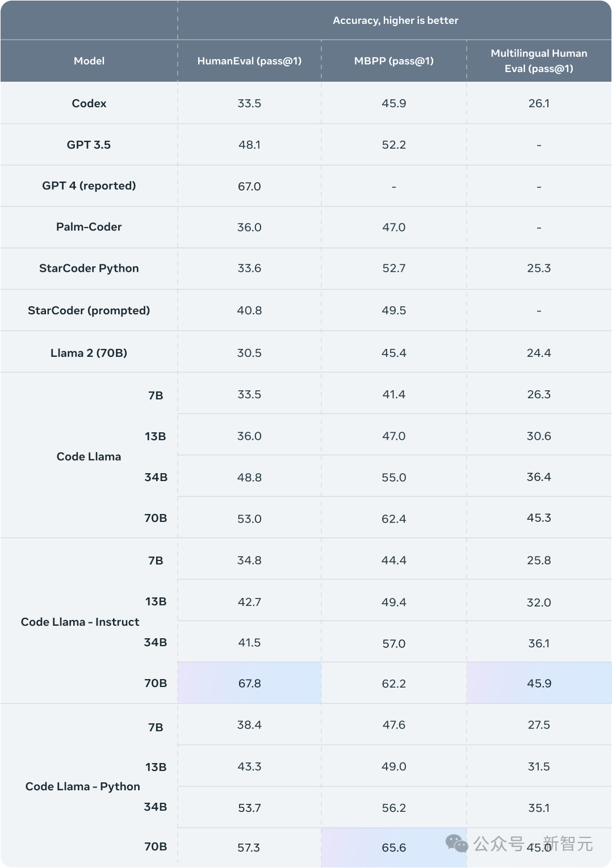
Task: Click the "Code Llama - Instruct" group label
Action: (80, 622)
